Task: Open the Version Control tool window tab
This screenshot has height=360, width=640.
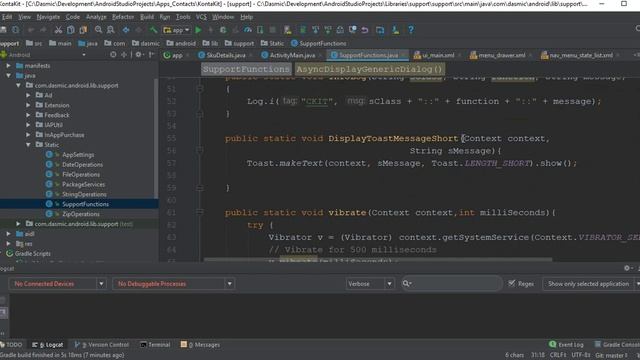Action: (102, 345)
